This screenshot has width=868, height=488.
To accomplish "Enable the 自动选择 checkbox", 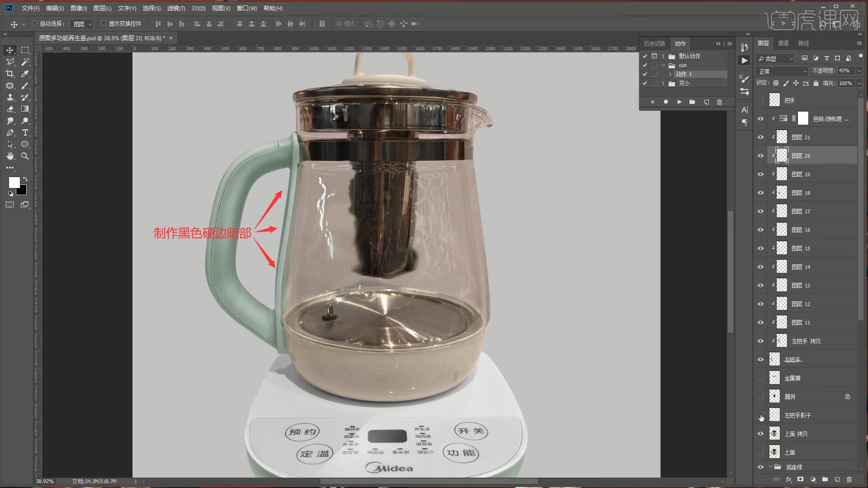I will pyautogui.click(x=35, y=23).
